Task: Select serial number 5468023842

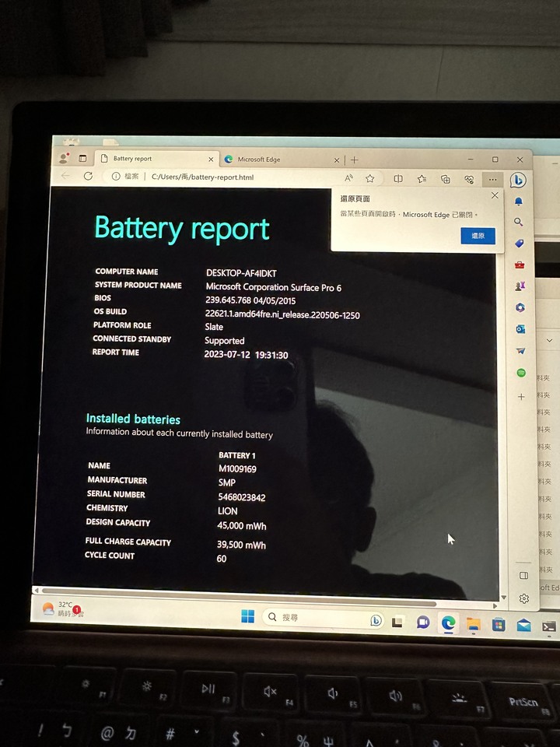Action: tap(242, 497)
